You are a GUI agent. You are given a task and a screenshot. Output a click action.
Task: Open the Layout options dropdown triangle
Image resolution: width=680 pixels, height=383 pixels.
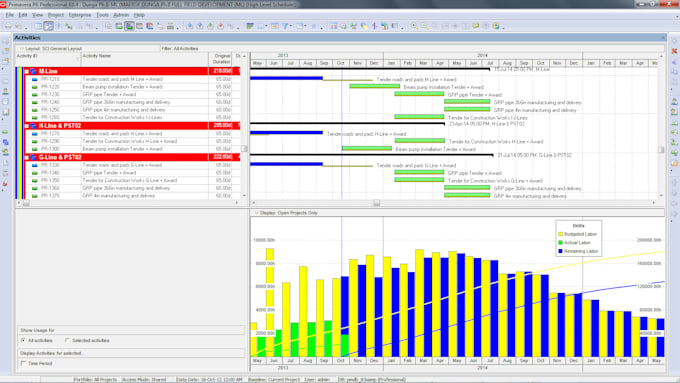[22, 49]
